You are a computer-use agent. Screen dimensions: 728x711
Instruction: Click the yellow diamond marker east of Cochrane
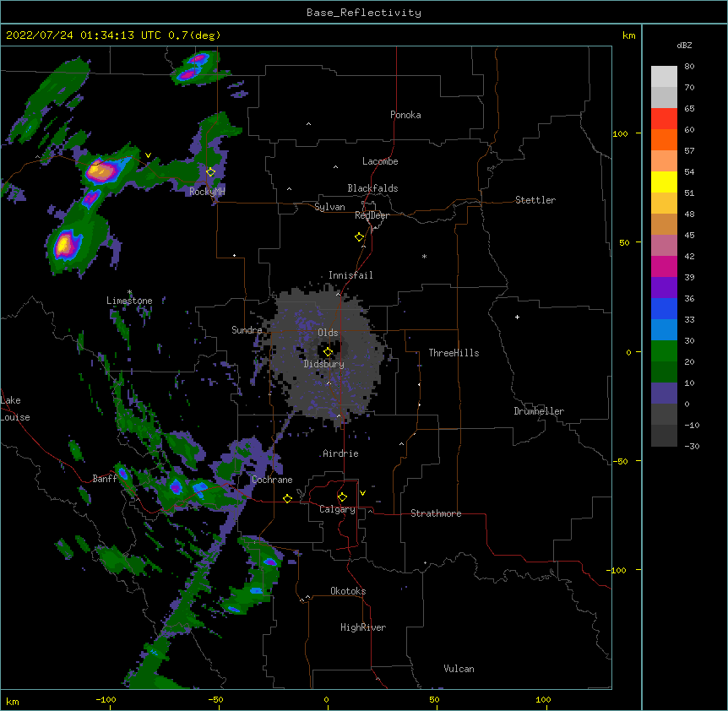point(287,498)
